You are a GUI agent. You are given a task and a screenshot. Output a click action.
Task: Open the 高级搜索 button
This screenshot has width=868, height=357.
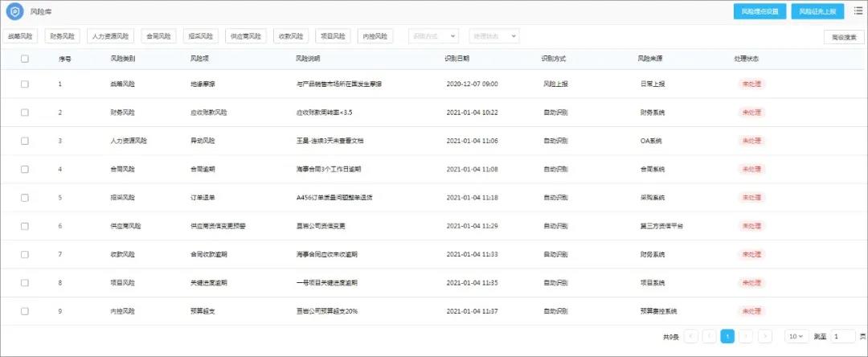pos(844,37)
